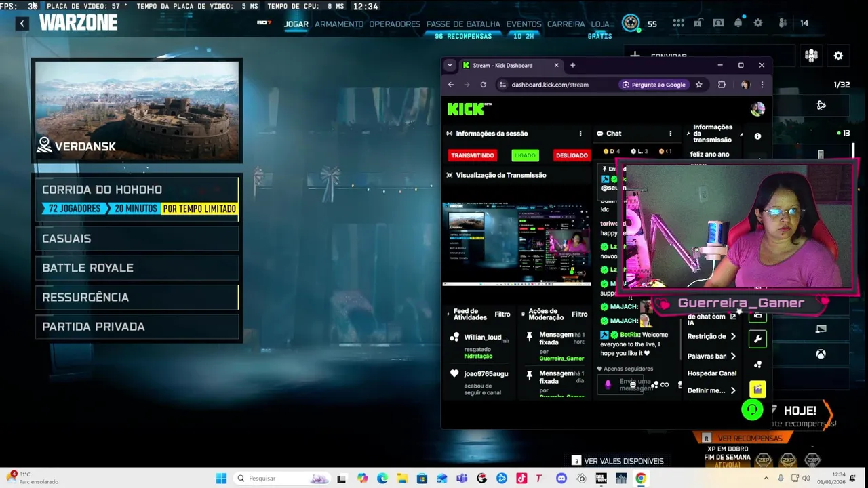Screen dimensions: 868x488
Task: Reload the Kick dashboard page
Action: (x=483, y=85)
